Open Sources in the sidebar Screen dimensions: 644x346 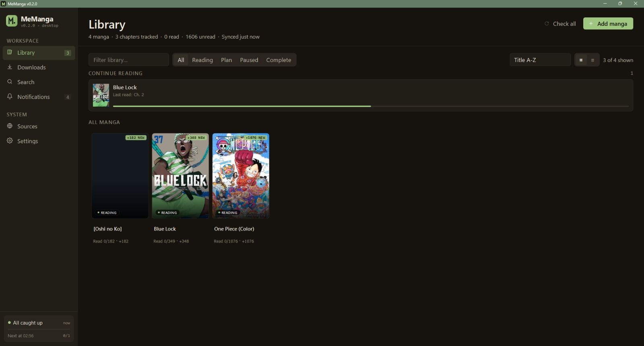(x=39, y=126)
